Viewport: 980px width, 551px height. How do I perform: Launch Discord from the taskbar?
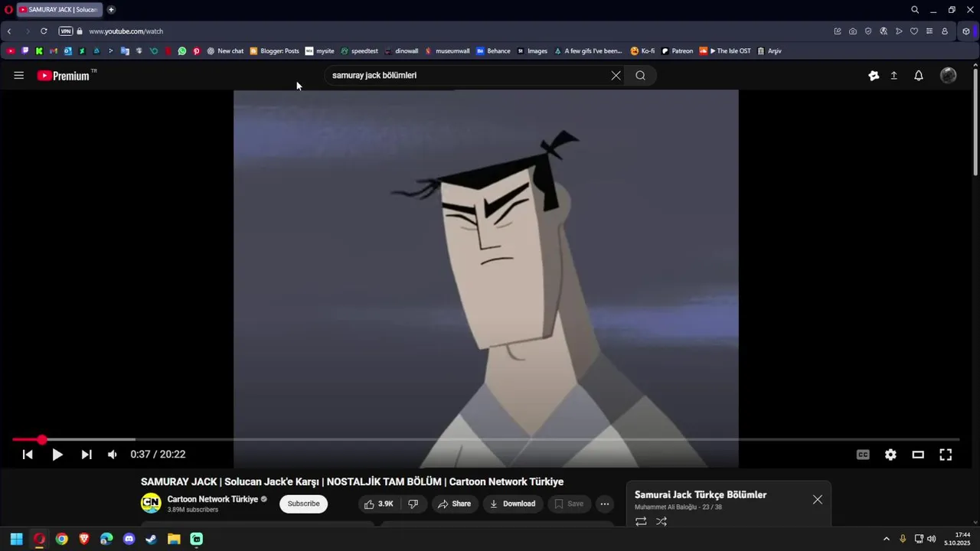click(x=129, y=539)
